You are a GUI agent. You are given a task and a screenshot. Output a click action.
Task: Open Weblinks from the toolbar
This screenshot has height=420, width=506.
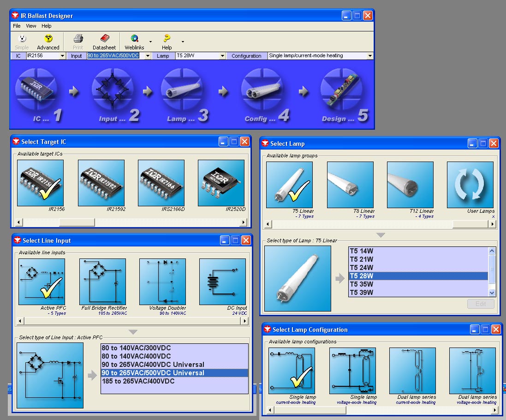pyautogui.click(x=134, y=42)
